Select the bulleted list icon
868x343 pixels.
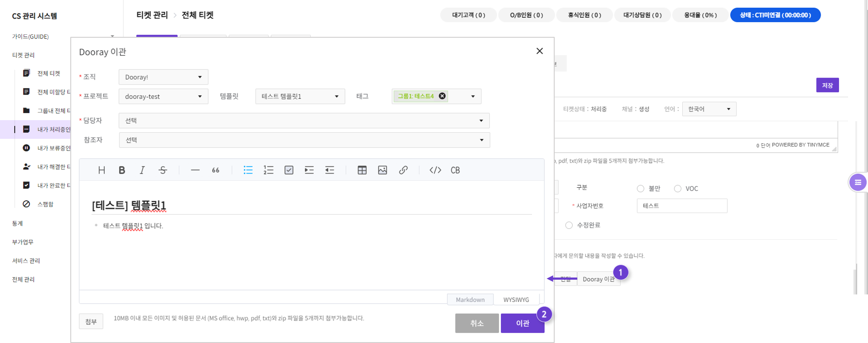coord(248,170)
